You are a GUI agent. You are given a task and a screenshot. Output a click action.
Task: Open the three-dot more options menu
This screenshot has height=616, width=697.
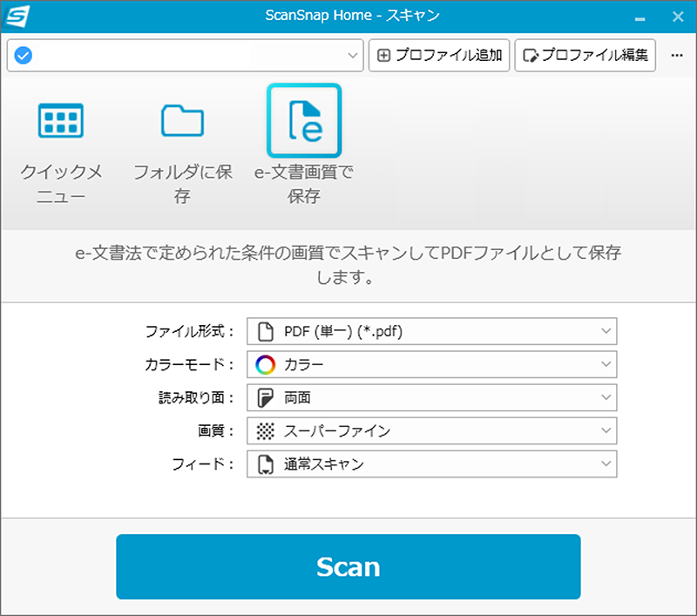[677, 56]
